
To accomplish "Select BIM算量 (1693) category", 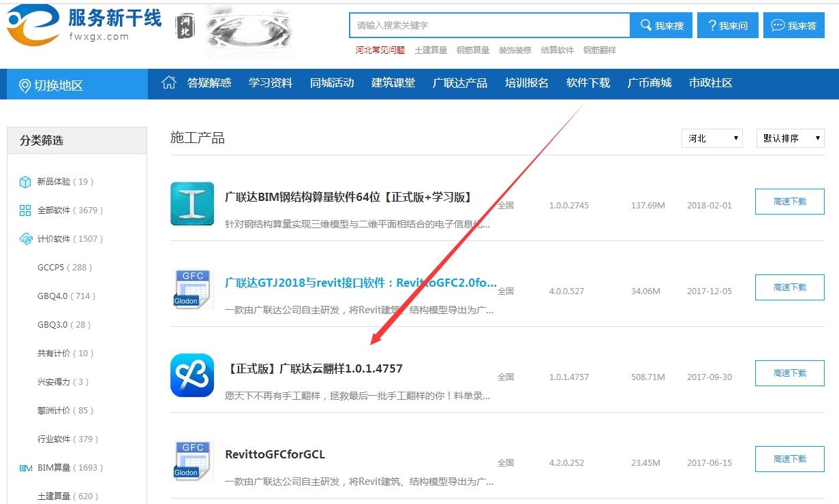I will [x=70, y=468].
